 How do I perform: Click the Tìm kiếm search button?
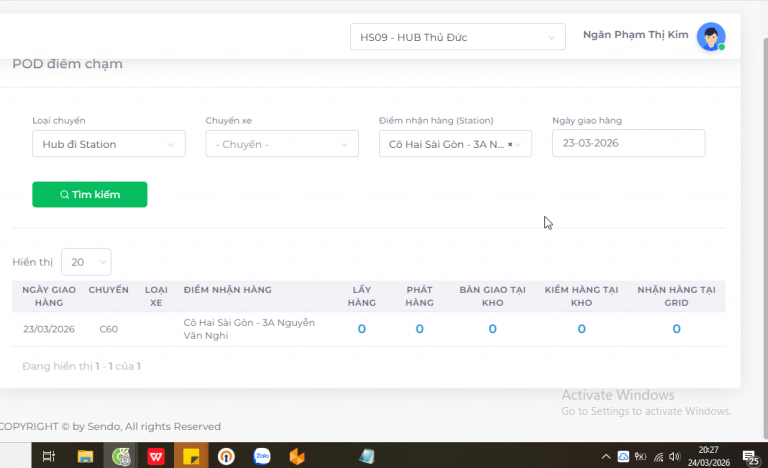(90, 195)
